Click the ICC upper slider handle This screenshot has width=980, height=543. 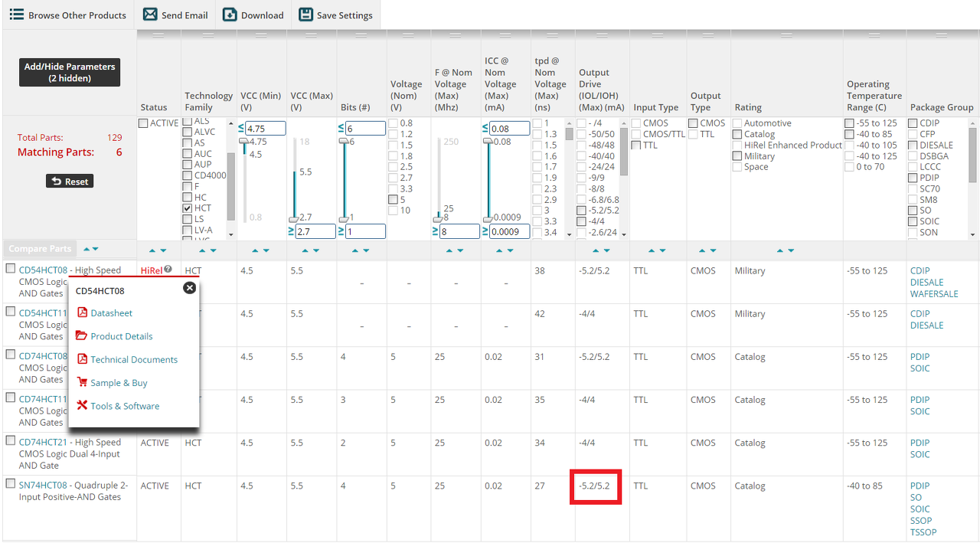click(488, 142)
